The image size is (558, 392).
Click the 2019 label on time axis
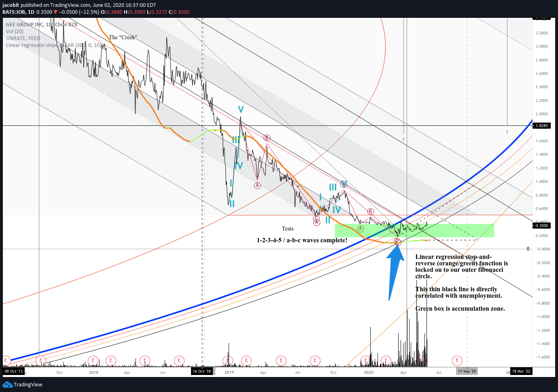pyautogui.click(x=229, y=372)
